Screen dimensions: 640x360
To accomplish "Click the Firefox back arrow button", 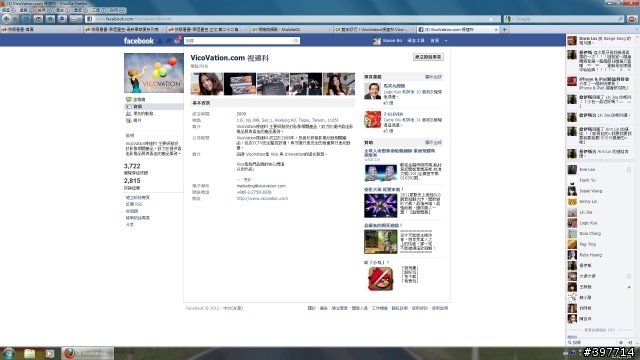I will point(7,19).
